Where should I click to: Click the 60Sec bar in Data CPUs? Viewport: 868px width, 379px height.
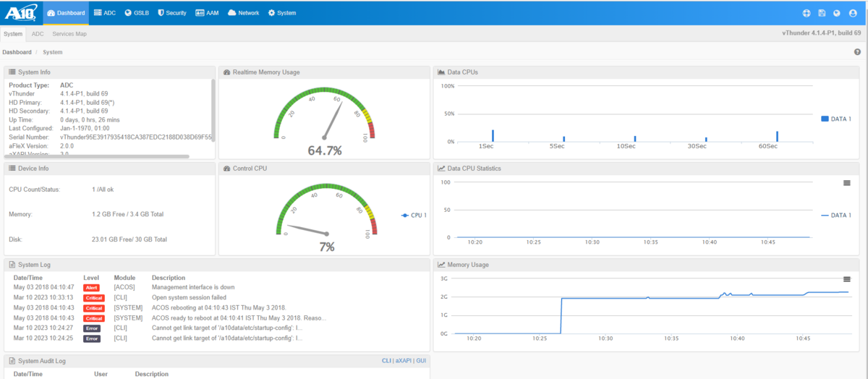click(x=778, y=136)
